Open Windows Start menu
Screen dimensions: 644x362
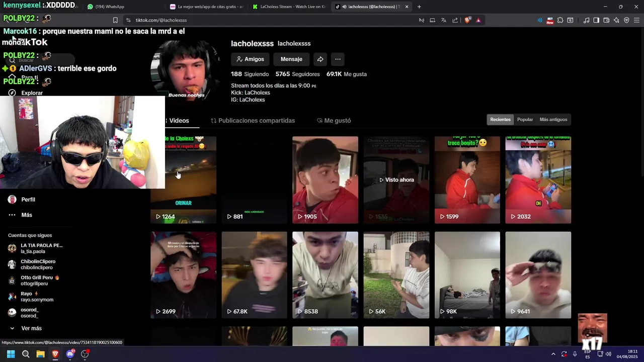[11, 354]
